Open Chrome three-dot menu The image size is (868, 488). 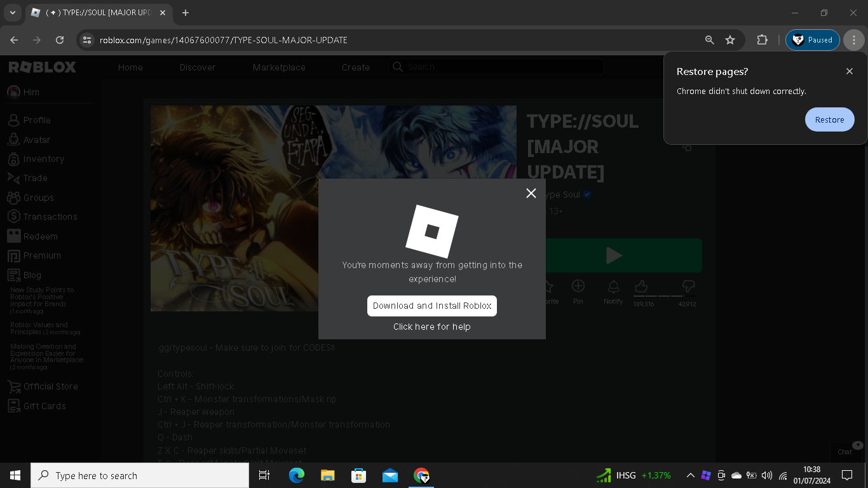point(854,40)
